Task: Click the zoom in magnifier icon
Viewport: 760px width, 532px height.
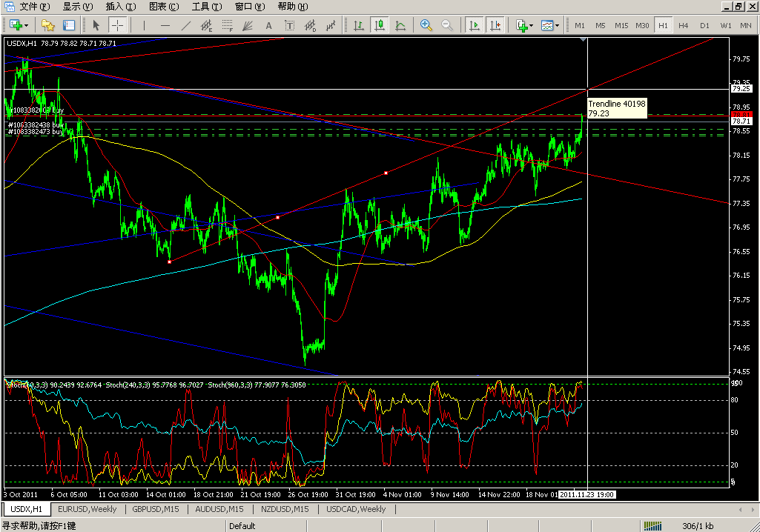Action: (x=426, y=25)
